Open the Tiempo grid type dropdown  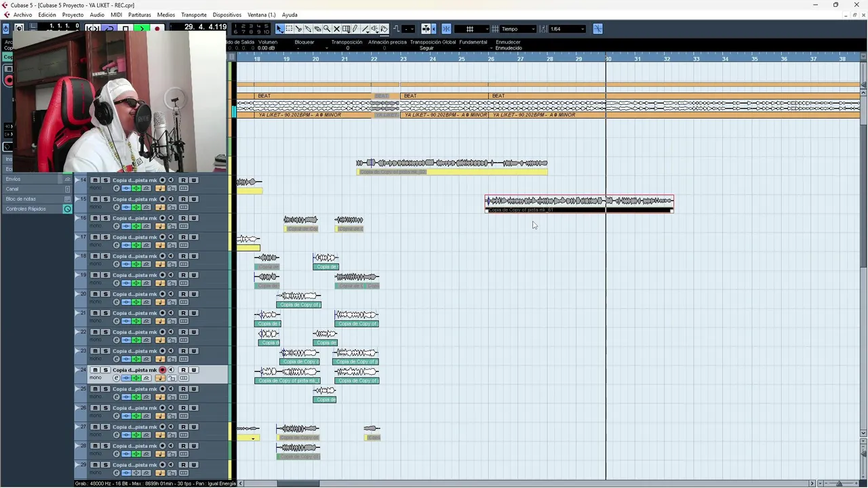click(519, 28)
